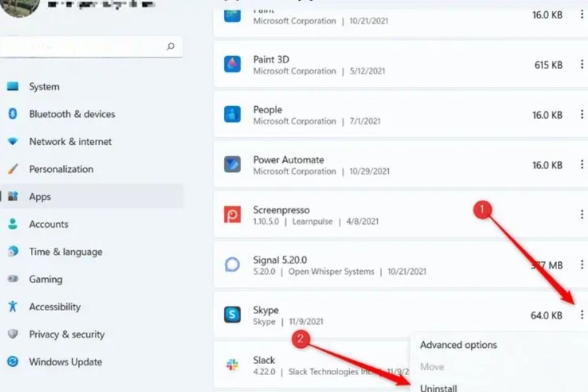Open Accounts settings

(x=49, y=224)
